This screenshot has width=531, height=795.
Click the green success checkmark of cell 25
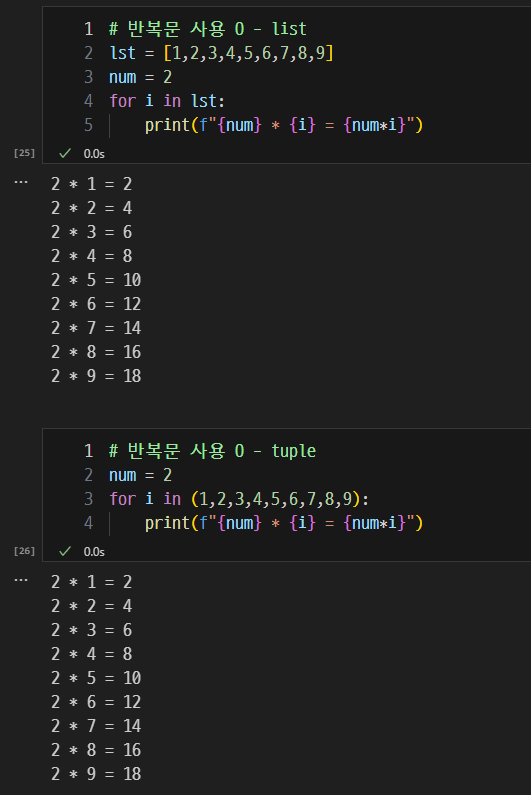pos(65,153)
